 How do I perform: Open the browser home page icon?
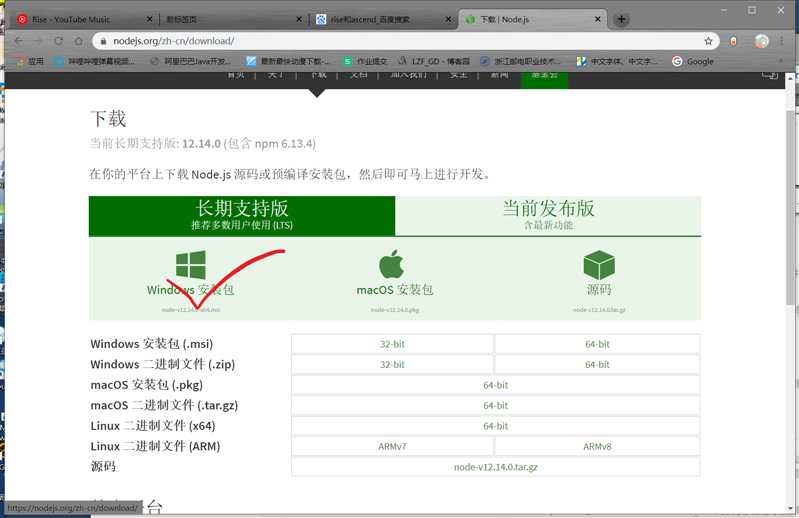[78, 41]
